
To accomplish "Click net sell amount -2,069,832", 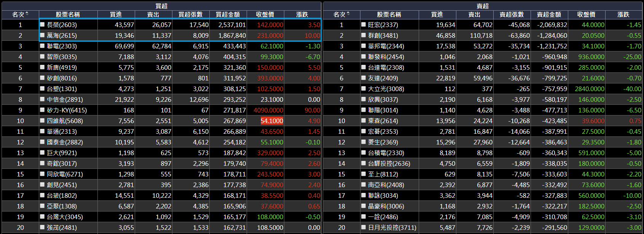I will (x=552, y=25).
